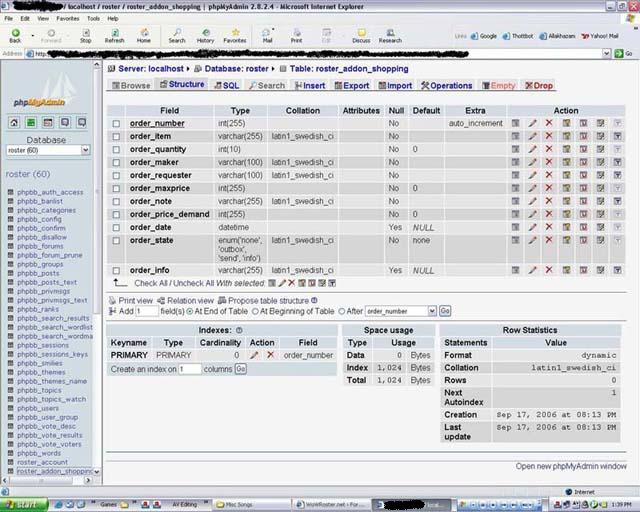640x512 pixels.
Task: Click the Add field(s) number input
Action: [147, 311]
